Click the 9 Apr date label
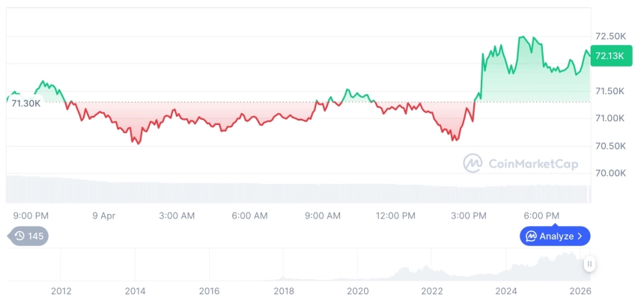 click(x=104, y=215)
